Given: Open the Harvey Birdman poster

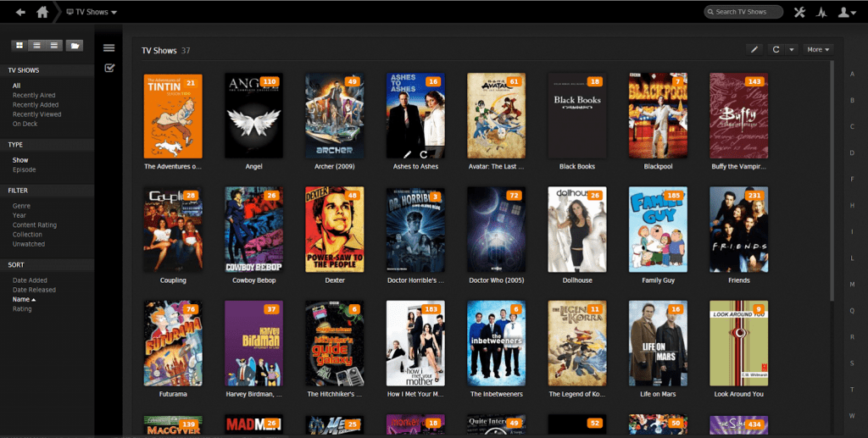Looking at the screenshot, I should [x=253, y=343].
